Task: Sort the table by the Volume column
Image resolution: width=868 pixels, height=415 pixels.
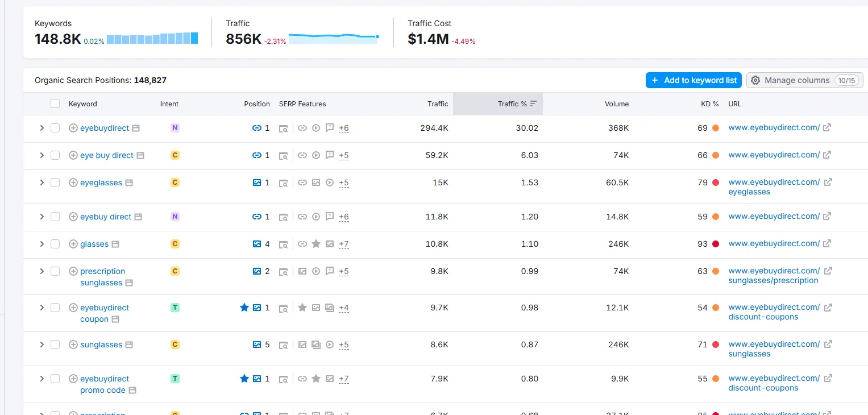Action: [617, 103]
